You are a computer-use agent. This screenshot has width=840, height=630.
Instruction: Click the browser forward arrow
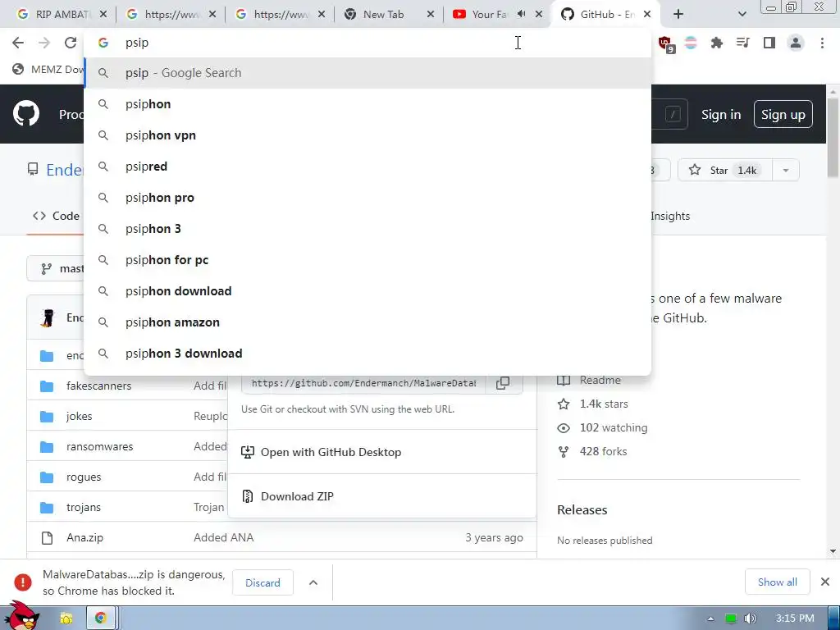pyautogui.click(x=44, y=43)
